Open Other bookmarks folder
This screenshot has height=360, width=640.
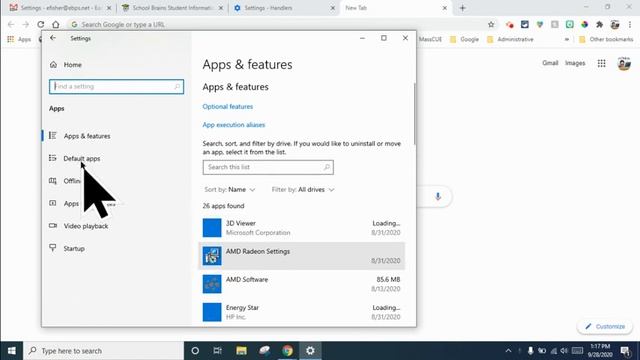(x=606, y=39)
